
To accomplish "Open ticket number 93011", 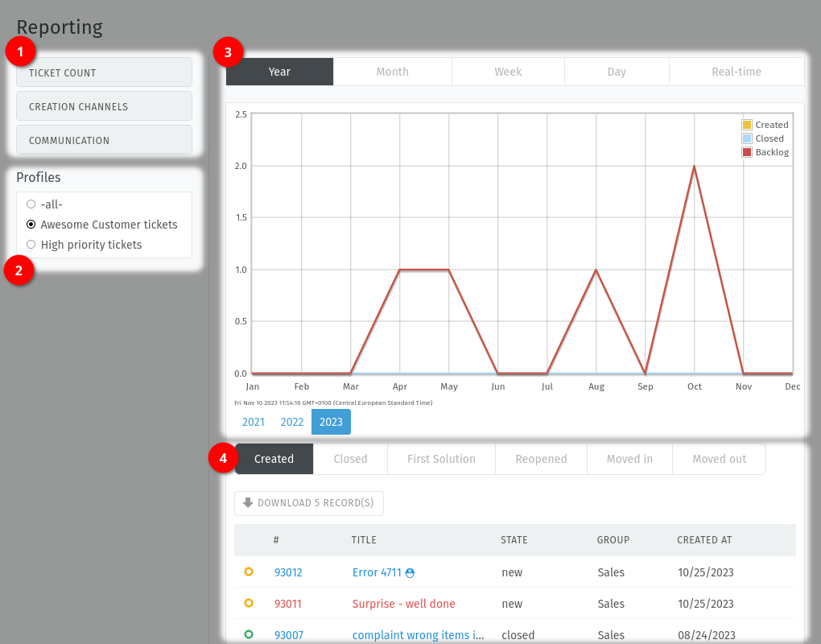I will coord(288,604).
